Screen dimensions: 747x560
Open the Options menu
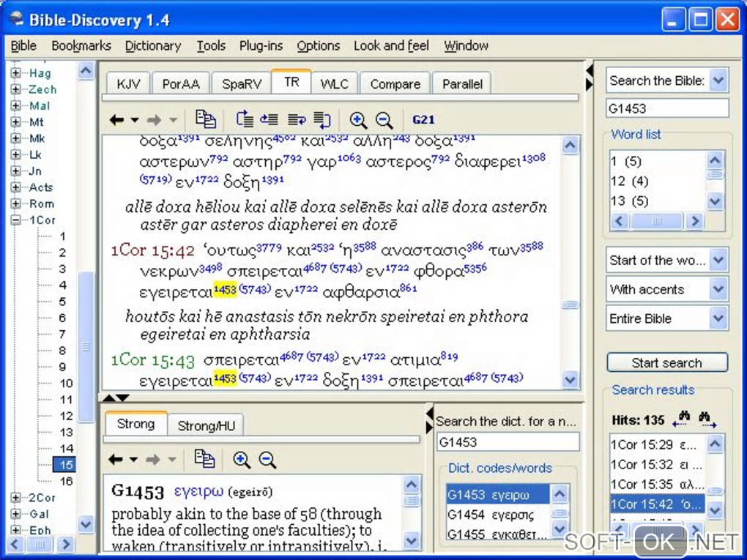click(x=319, y=45)
